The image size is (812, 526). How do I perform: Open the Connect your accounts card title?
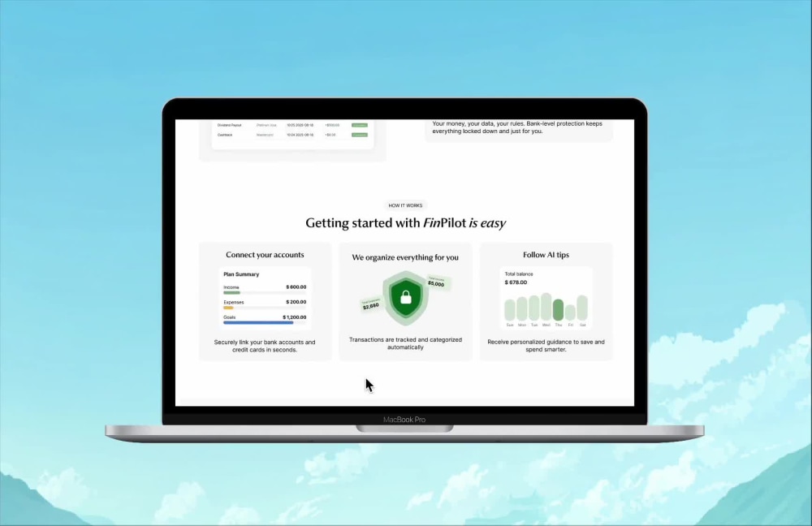(265, 255)
